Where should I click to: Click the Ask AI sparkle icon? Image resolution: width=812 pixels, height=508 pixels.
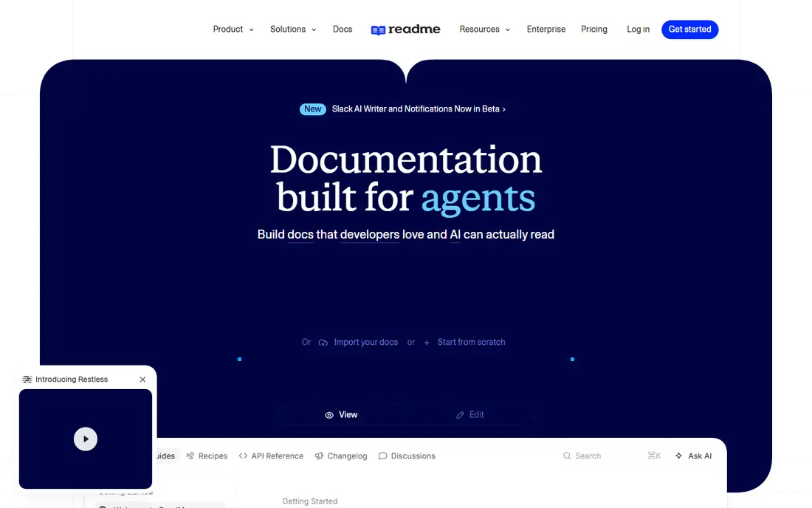pos(679,456)
